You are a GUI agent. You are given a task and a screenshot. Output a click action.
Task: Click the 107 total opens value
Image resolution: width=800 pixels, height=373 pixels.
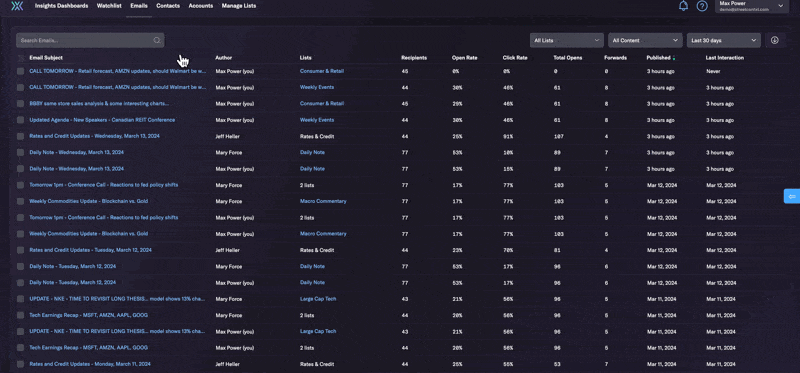[x=558, y=136]
